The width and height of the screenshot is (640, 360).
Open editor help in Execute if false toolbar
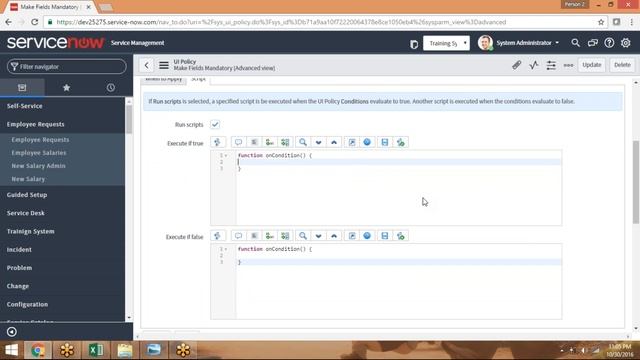coord(367,236)
